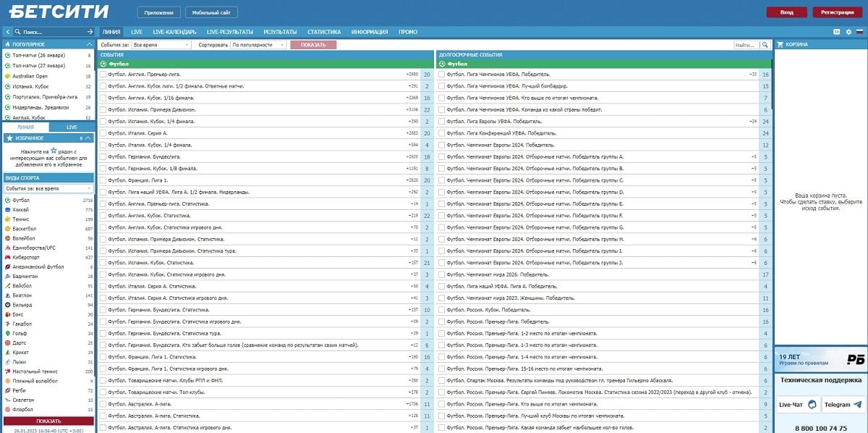
Task: Collapse the Популярное section chevron
Action: (88, 45)
